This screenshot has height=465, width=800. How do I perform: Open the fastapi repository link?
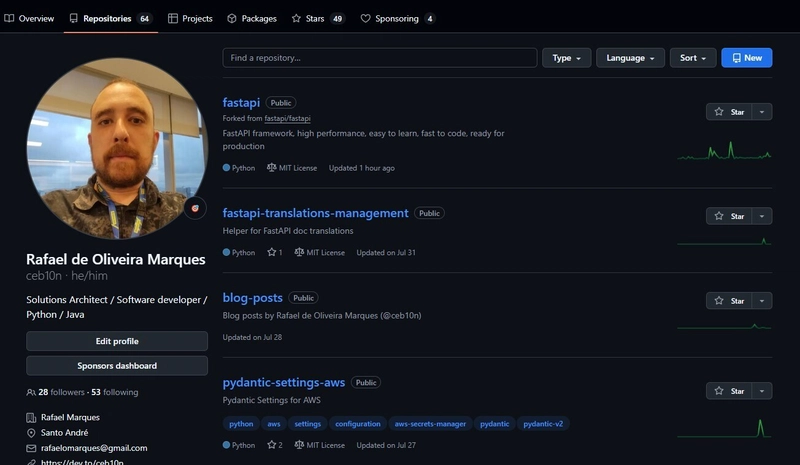point(241,102)
